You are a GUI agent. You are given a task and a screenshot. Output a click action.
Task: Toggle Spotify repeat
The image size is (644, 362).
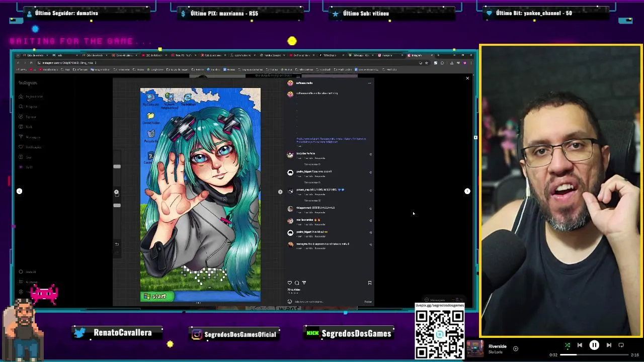(x=621, y=345)
